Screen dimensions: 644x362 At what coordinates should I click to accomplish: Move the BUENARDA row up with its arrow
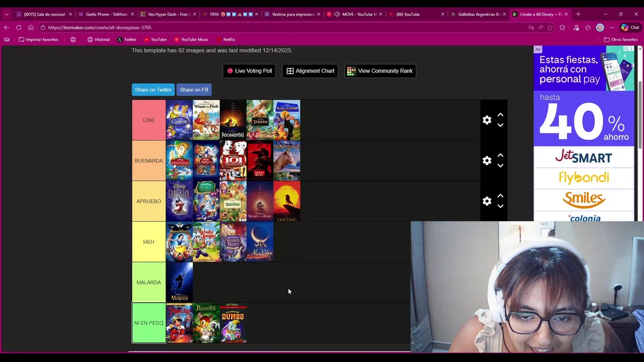(x=500, y=155)
